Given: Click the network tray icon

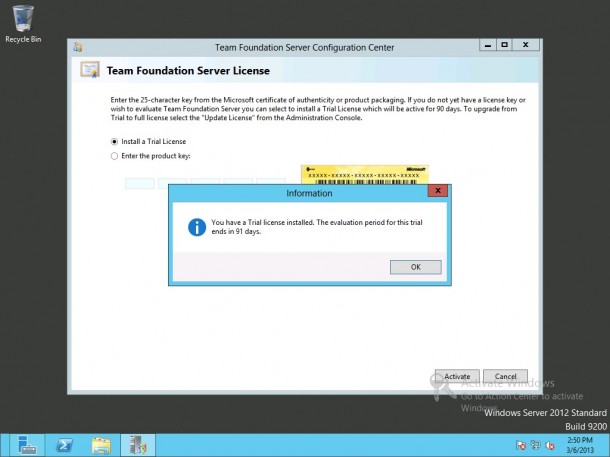Looking at the screenshot, I should 536,445.
